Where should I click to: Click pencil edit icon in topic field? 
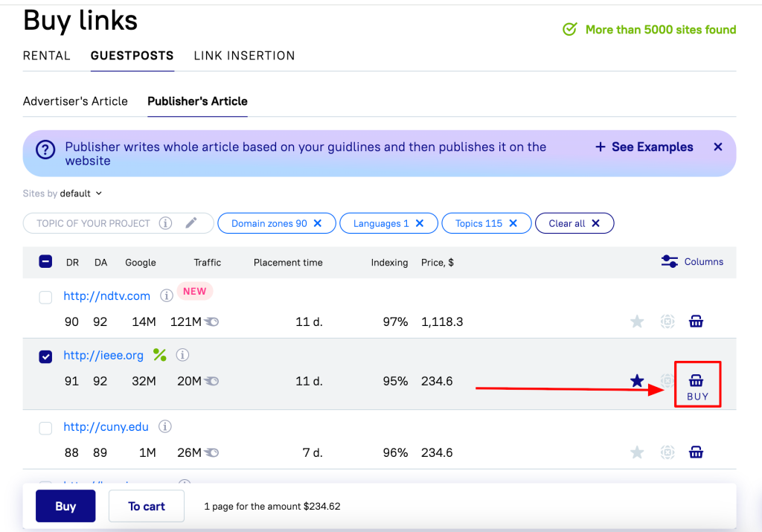tap(191, 223)
